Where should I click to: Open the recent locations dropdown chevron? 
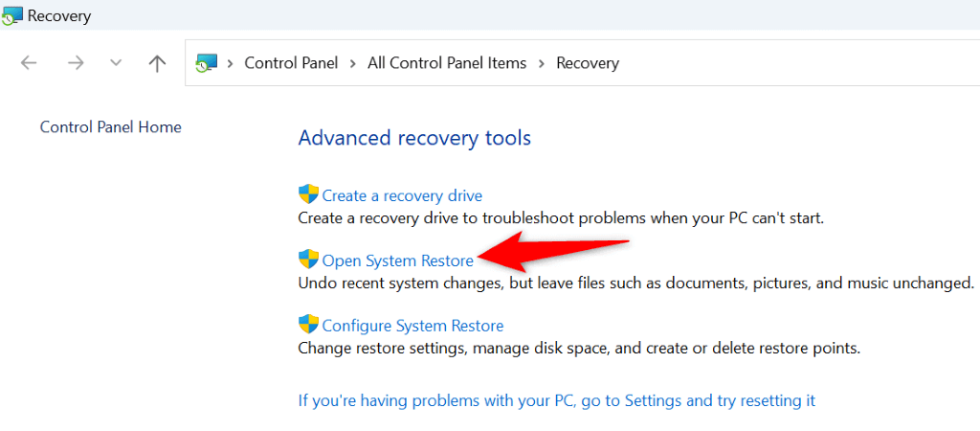(x=116, y=63)
